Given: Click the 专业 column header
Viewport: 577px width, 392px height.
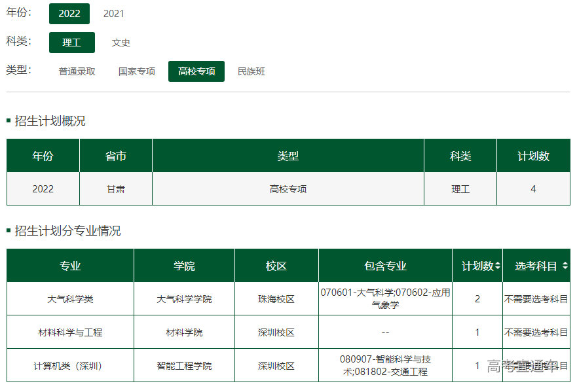Looking at the screenshot, I should (x=70, y=266).
